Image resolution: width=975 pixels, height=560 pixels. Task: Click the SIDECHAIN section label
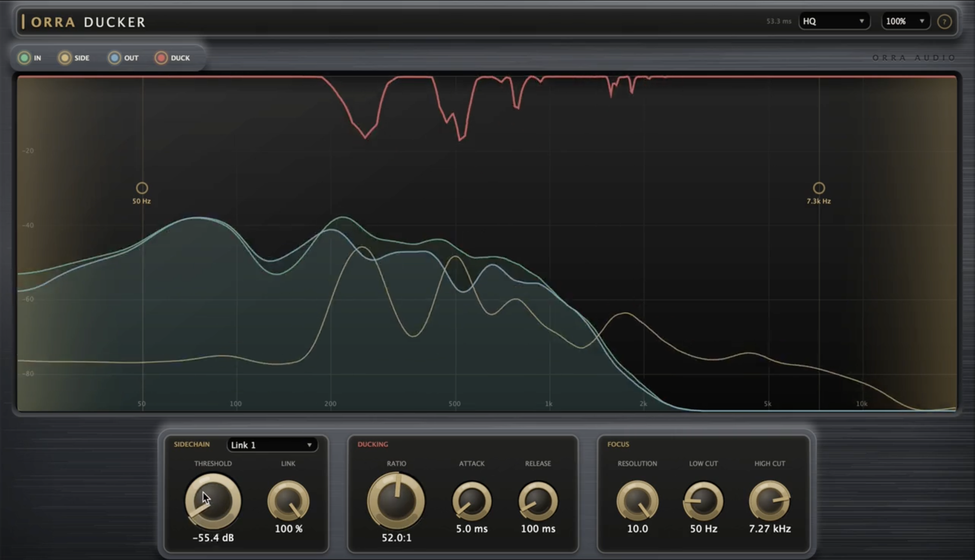click(x=192, y=444)
